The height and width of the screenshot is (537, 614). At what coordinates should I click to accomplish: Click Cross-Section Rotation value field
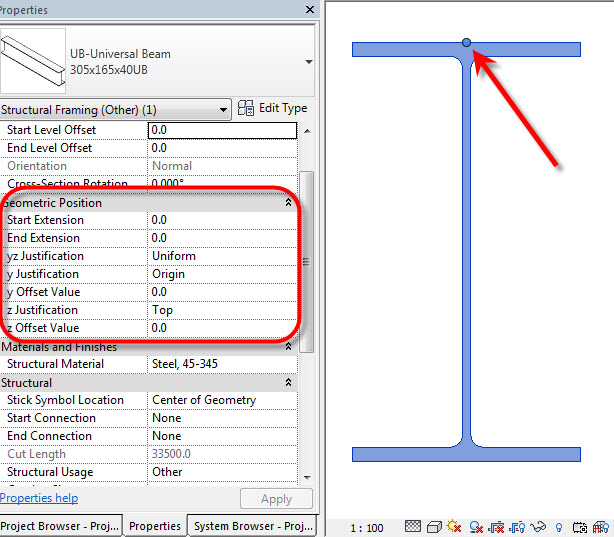222,183
